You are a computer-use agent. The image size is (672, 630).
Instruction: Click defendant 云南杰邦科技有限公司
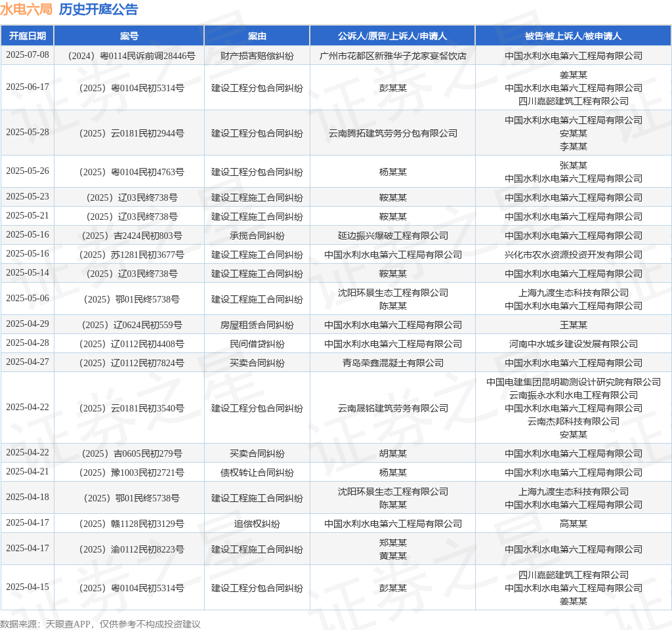pyautogui.click(x=574, y=421)
